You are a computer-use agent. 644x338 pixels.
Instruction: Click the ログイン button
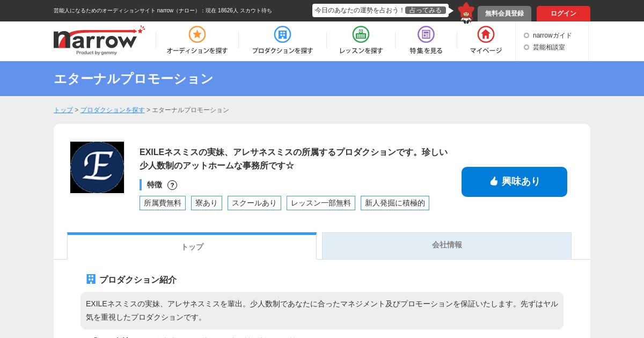point(563,13)
